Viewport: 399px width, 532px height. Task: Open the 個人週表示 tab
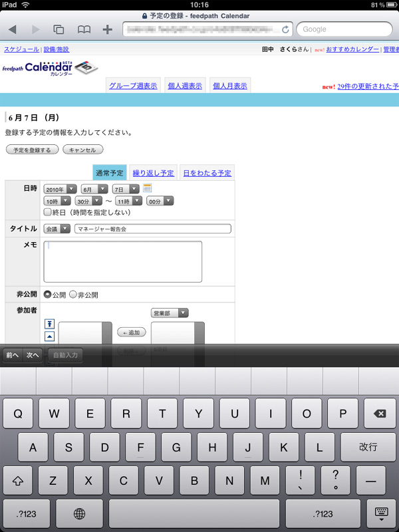point(185,86)
